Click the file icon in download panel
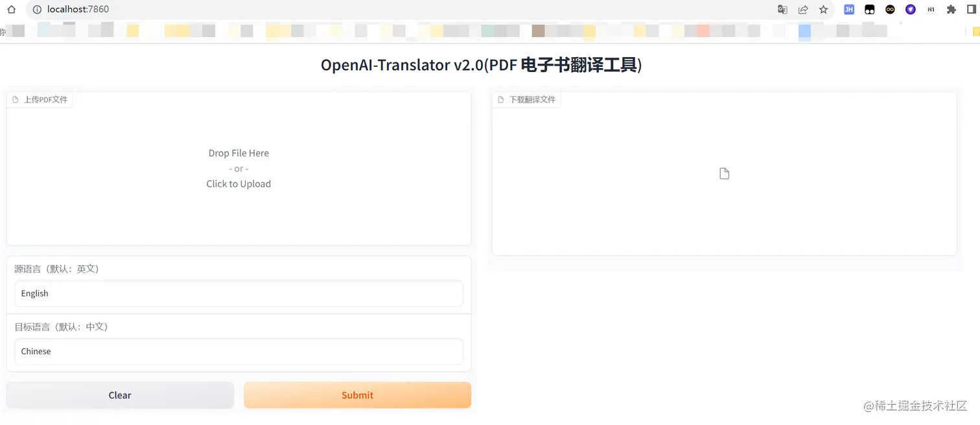 pyautogui.click(x=725, y=173)
